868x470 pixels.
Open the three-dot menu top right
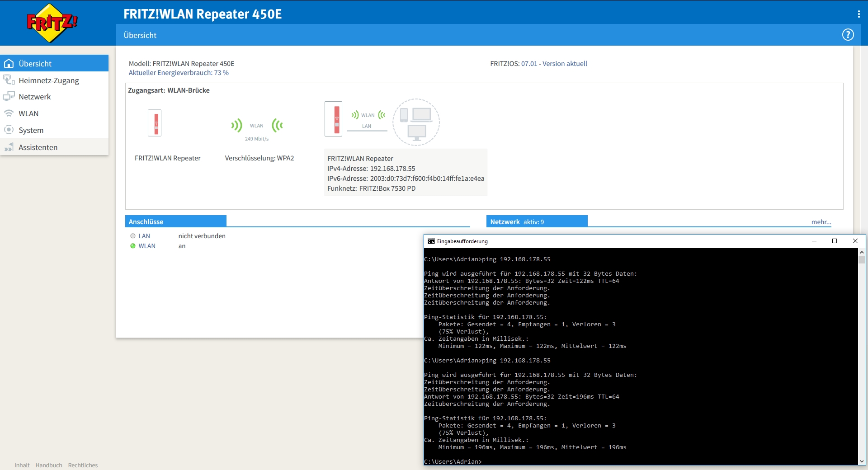859,14
